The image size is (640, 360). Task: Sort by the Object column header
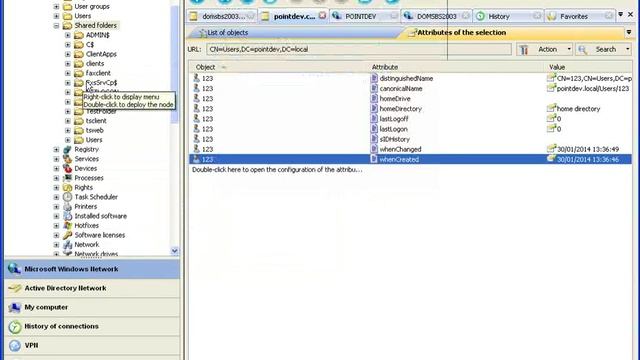[279, 67]
